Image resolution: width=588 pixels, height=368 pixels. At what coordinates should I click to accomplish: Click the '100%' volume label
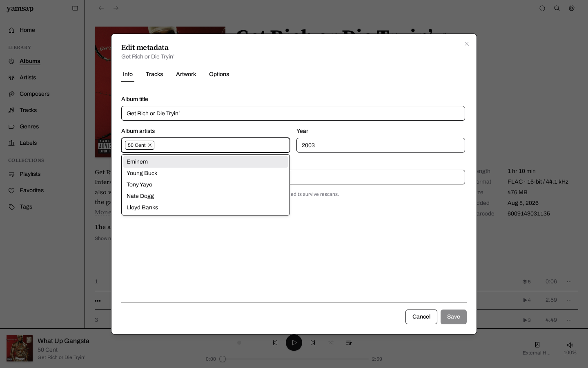click(x=570, y=353)
